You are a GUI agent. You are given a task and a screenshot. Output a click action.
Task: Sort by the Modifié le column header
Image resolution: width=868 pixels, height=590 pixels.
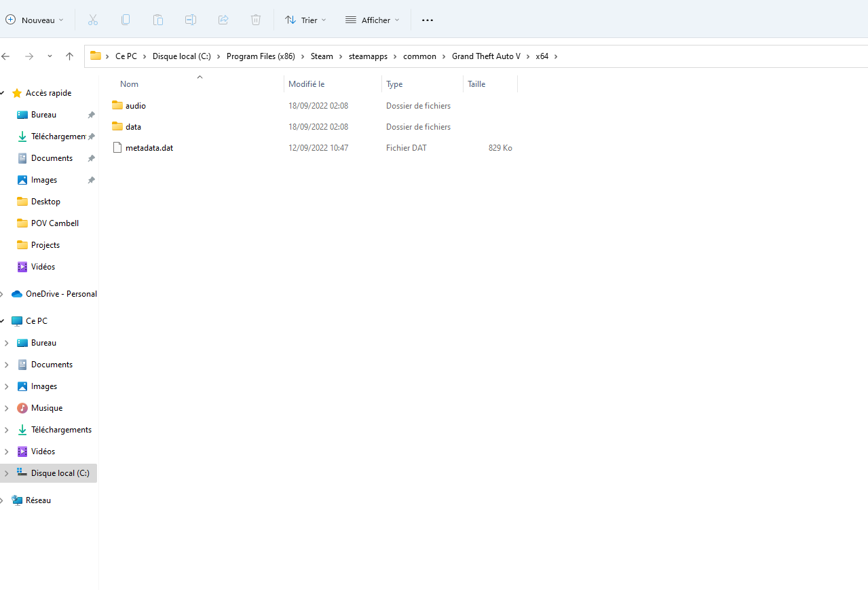[306, 84]
